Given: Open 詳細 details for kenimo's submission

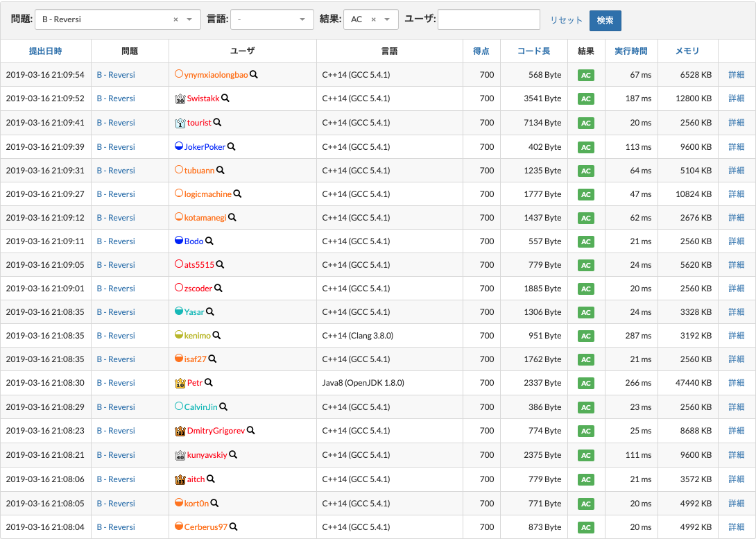Looking at the screenshot, I should point(736,336).
